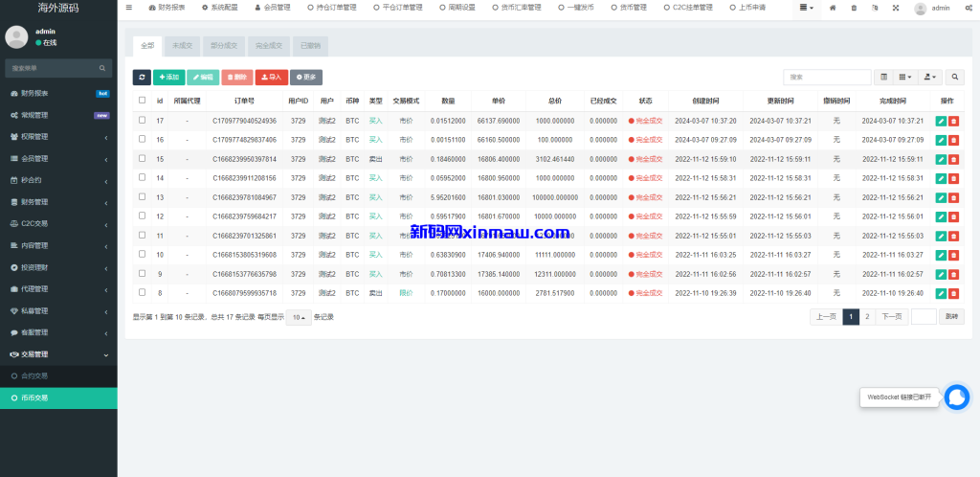980x477 pixels.
Task: Check the box for row id 15
Action: (x=142, y=158)
